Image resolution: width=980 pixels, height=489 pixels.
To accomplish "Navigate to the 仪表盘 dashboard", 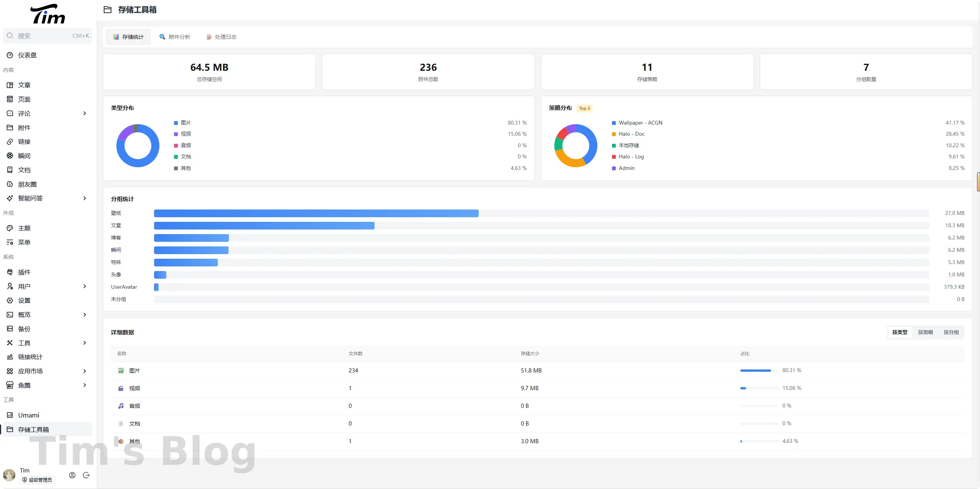I will point(27,55).
